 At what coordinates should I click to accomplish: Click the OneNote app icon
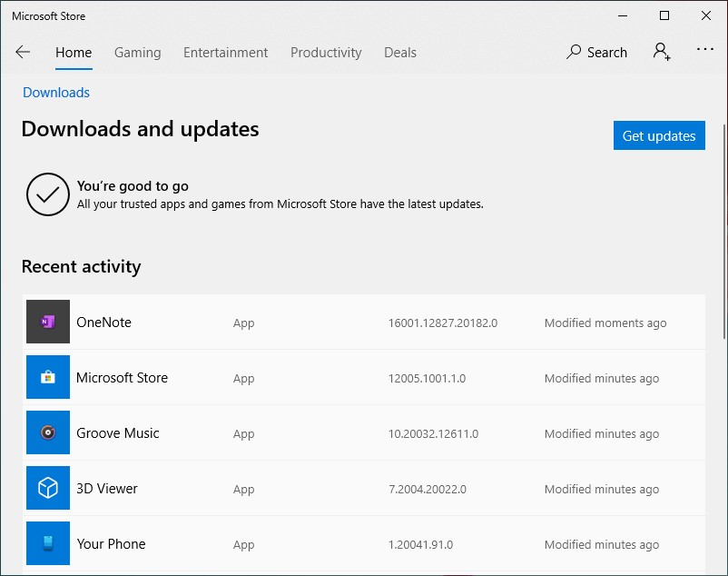tap(48, 323)
